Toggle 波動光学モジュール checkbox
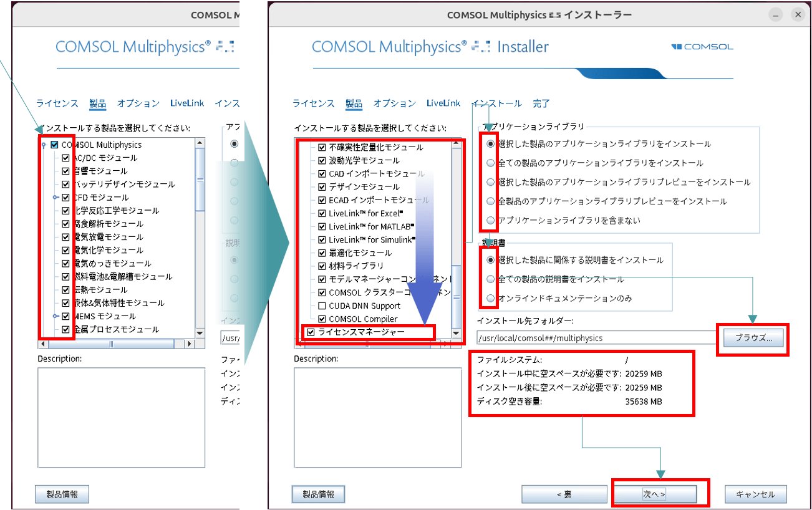This screenshot has width=812, height=510. click(322, 160)
